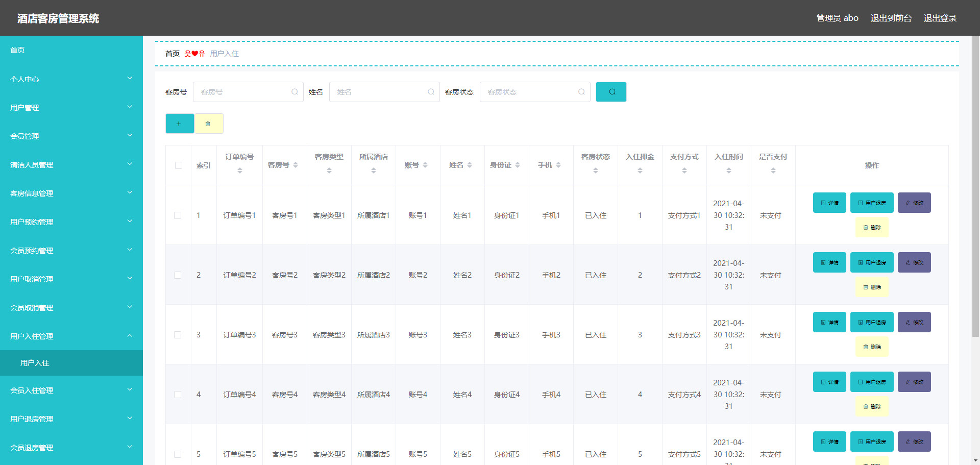This screenshot has height=465, width=980.
Task: Click search icon inside 客房号 field
Action: [295, 92]
